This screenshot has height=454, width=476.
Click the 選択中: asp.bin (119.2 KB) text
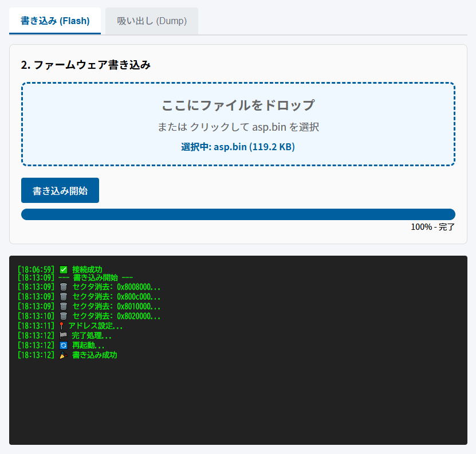tap(238, 147)
